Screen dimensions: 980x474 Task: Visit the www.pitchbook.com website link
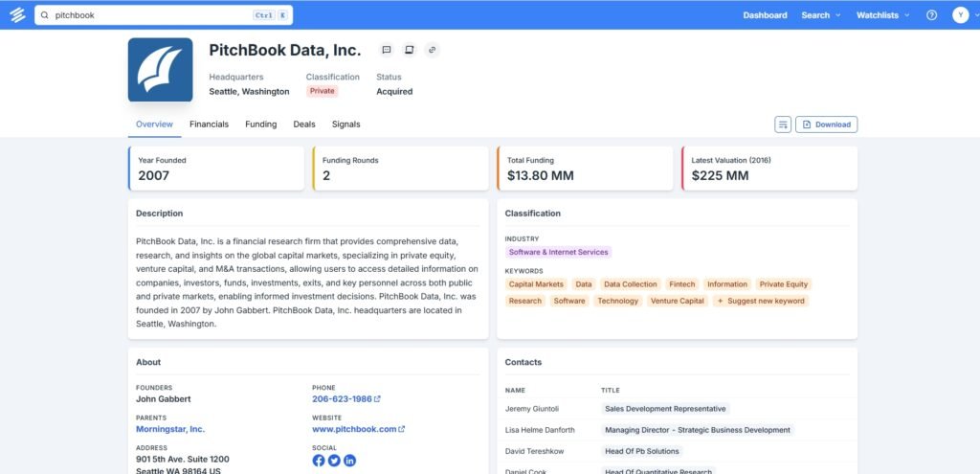click(354, 429)
